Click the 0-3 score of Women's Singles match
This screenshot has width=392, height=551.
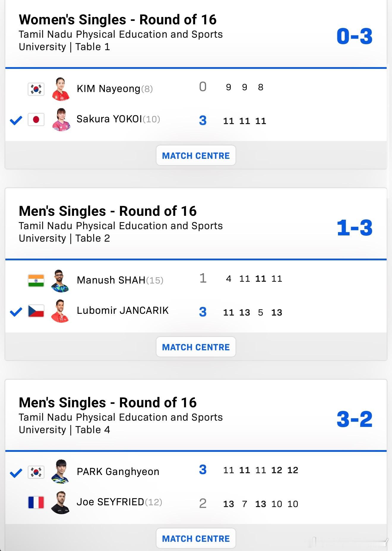point(354,37)
